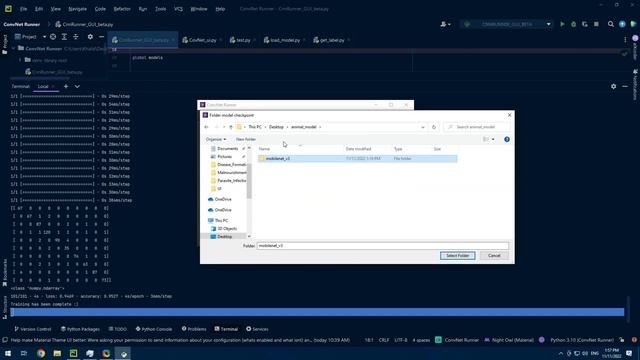The width and height of the screenshot is (640, 360).
Task: Collapse all in Project panel
Action: pyautogui.click(x=76, y=37)
